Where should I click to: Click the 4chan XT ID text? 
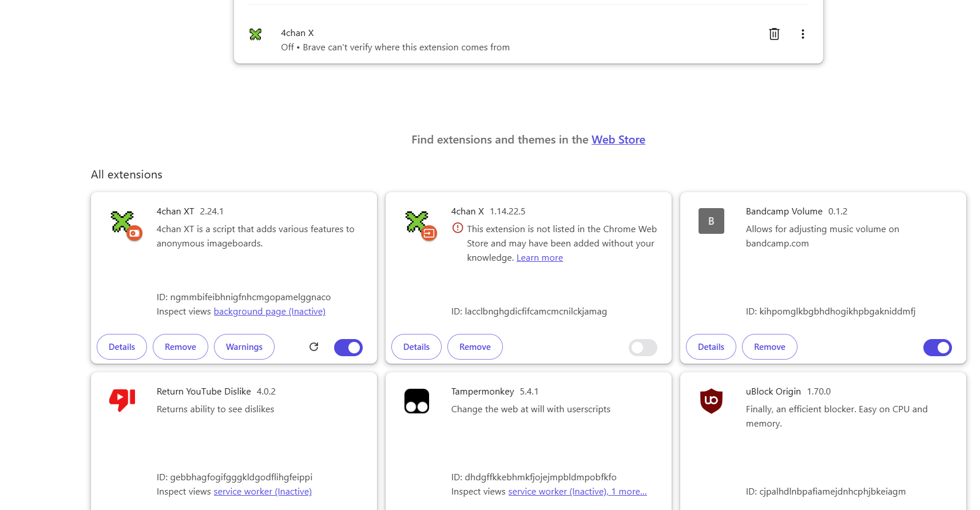[x=244, y=297]
